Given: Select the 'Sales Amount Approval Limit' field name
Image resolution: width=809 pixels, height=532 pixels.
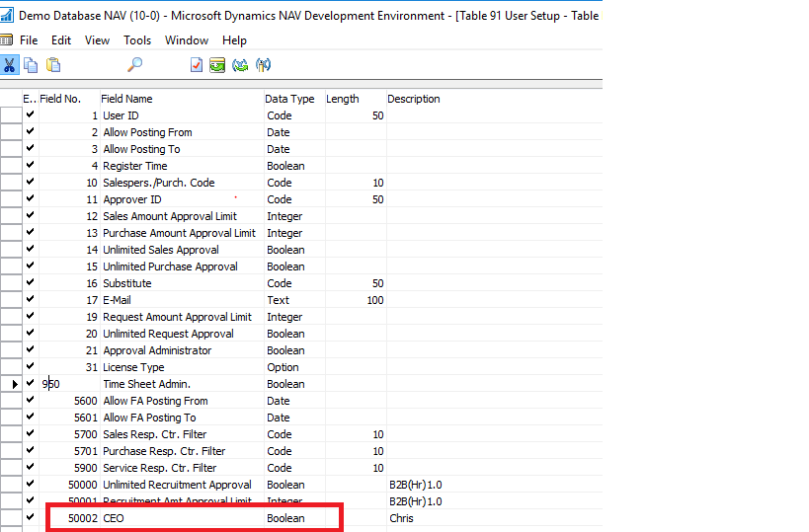Looking at the screenshot, I should (182, 216).
